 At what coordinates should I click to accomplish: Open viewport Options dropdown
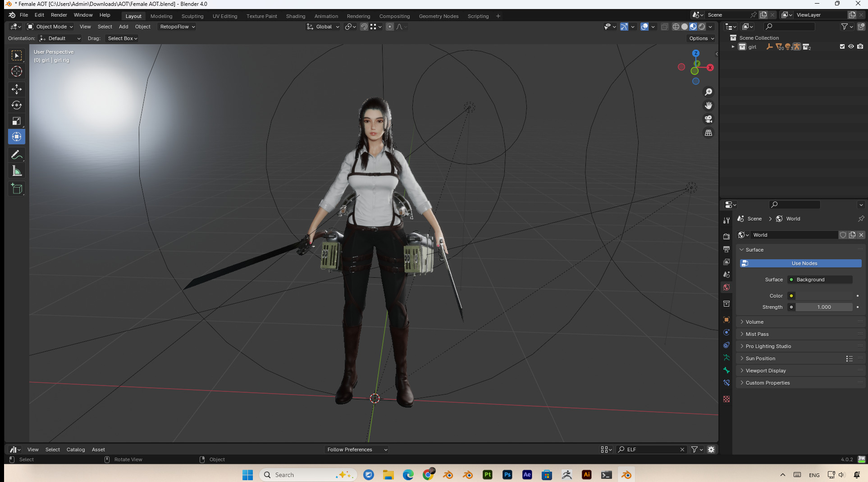coord(702,38)
